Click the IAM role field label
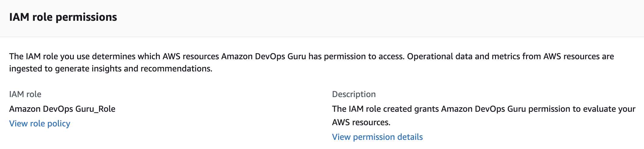 pos(25,94)
